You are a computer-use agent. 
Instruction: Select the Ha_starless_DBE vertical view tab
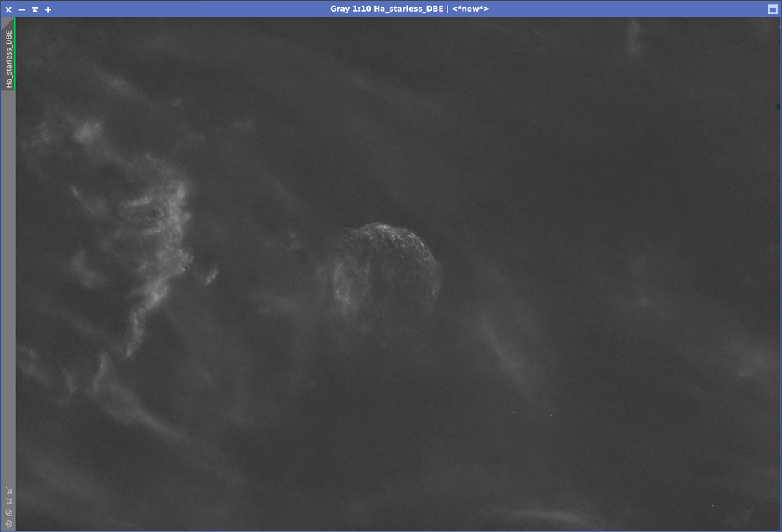[x=9, y=59]
